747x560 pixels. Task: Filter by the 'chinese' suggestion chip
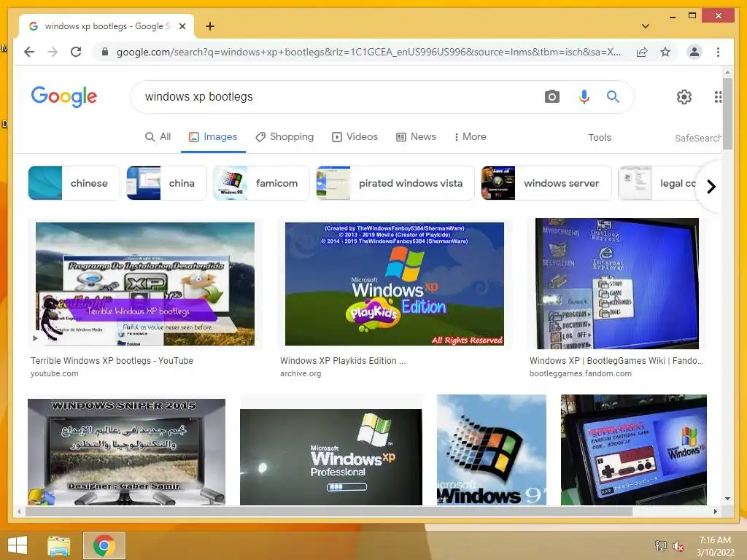(74, 183)
